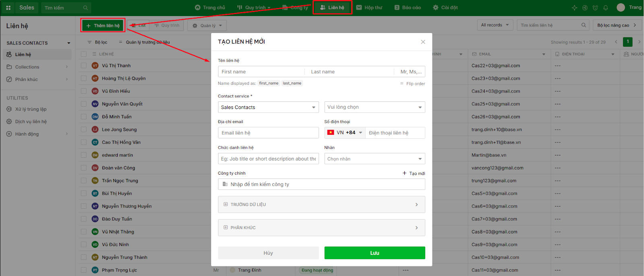Check the box for edward martin
This screenshot has width=644, height=276.
point(84,155)
